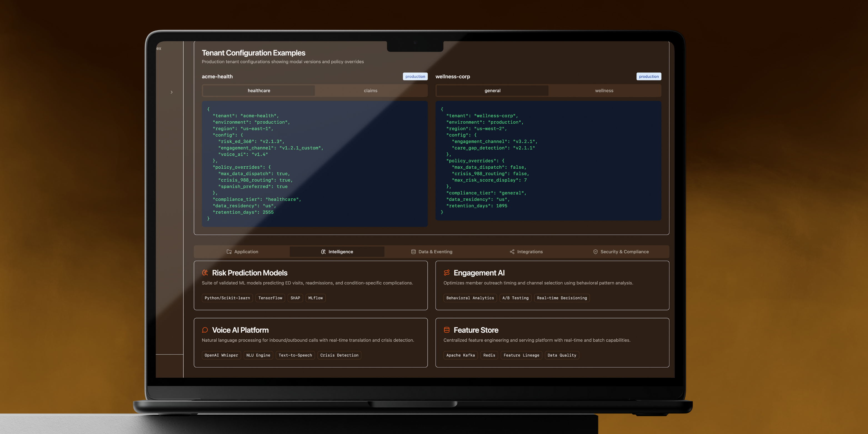The image size is (868, 434).
Task: Click the Application tab folder icon
Action: 229,252
